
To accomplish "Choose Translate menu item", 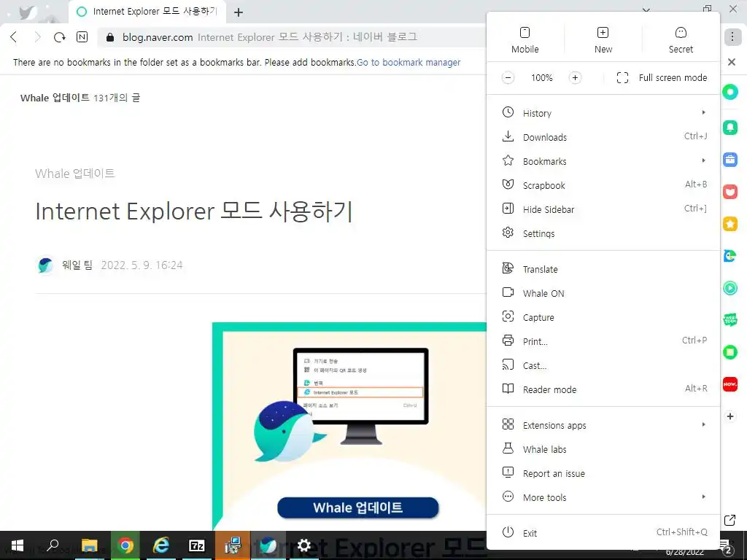I will coord(603,269).
